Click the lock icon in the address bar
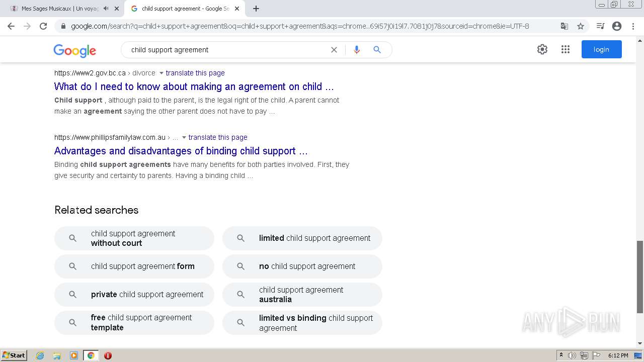The height and width of the screenshot is (362, 644). point(63,26)
